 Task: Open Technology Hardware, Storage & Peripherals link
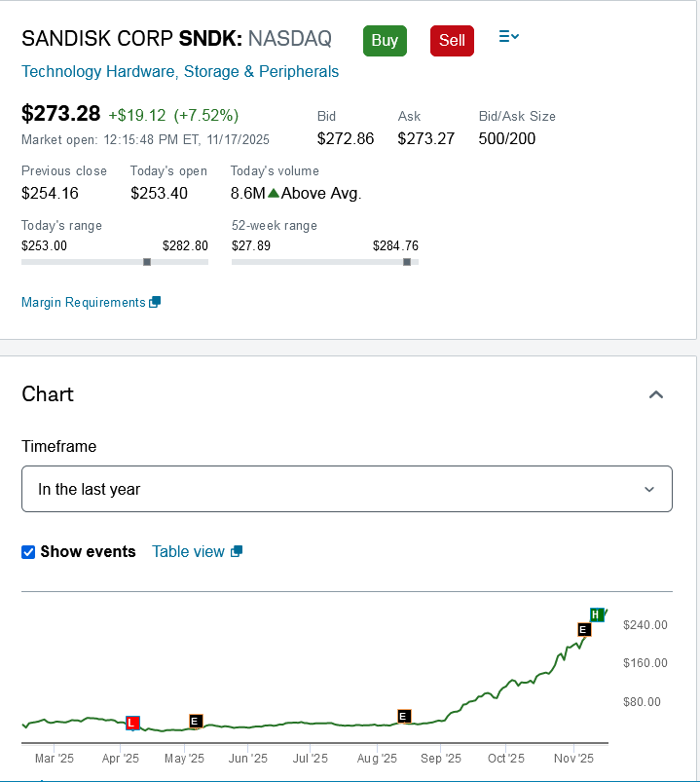[180, 72]
